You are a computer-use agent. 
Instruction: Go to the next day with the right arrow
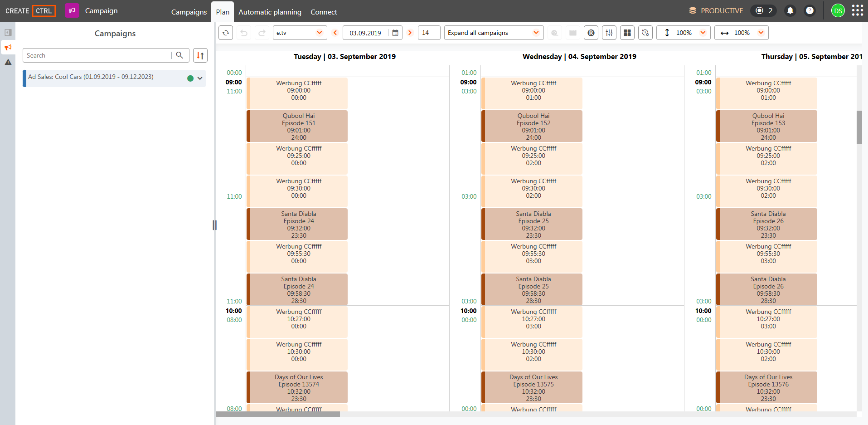410,33
